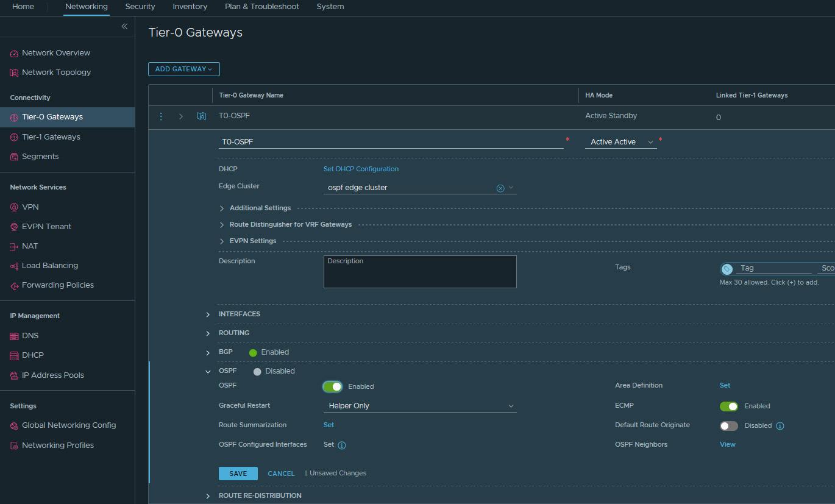This screenshot has width=835, height=504.
Task: Select Network Topology in the sidebar
Action: click(x=56, y=73)
